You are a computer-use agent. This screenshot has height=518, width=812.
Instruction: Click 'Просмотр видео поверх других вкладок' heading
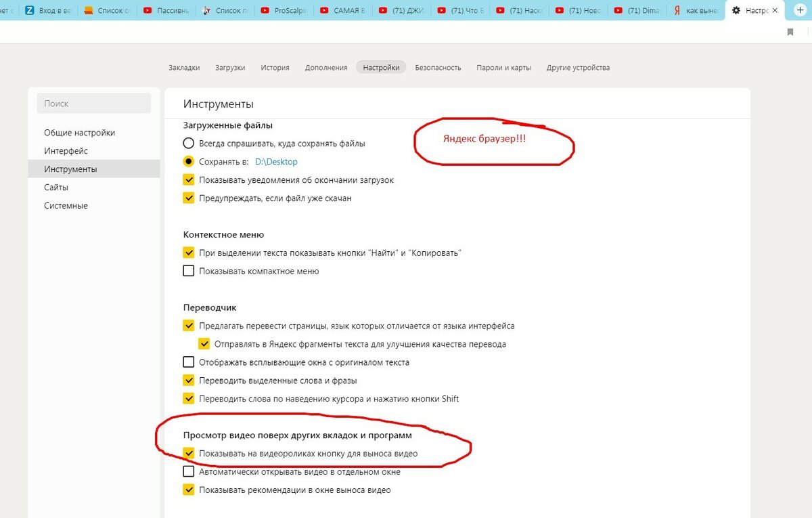[297, 435]
